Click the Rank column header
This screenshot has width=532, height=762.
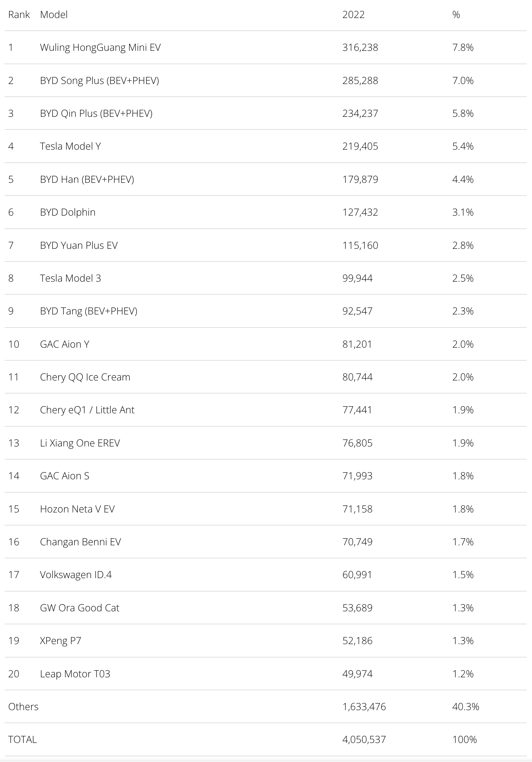(19, 15)
